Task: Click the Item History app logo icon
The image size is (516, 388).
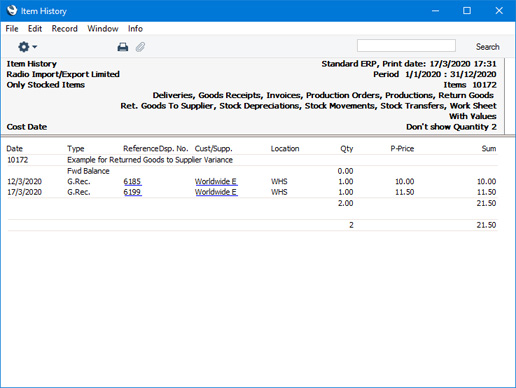Action: (x=12, y=10)
